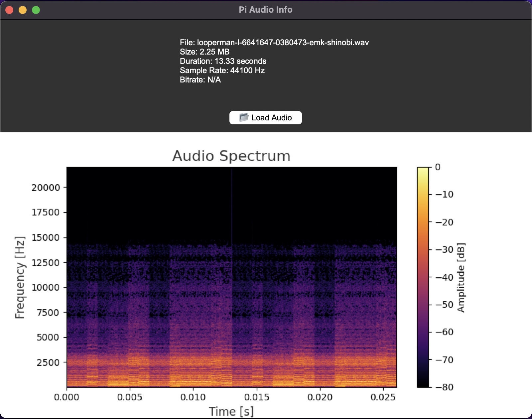Click the Sample Rate info line
This screenshot has width=532, height=419.
click(222, 70)
